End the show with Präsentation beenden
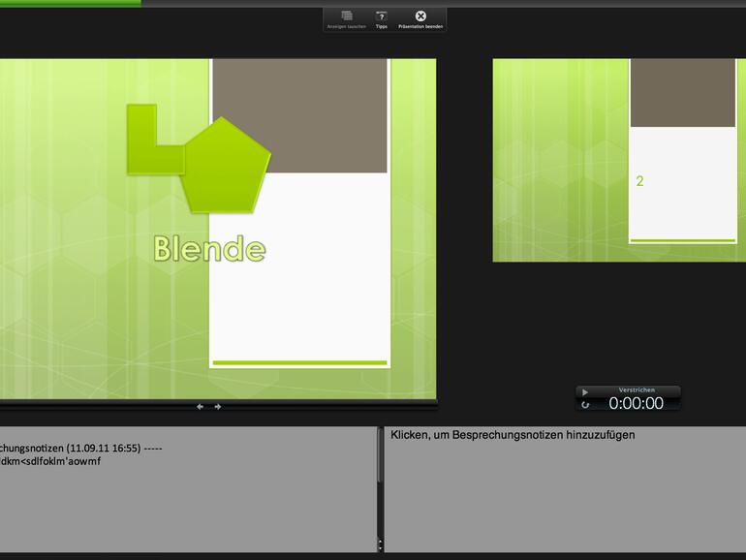Image resolution: width=746 pixels, height=560 pixels. [x=420, y=19]
